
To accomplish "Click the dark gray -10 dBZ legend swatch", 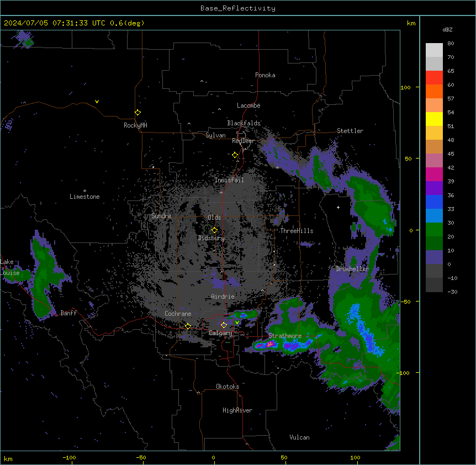I will (434, 285).
